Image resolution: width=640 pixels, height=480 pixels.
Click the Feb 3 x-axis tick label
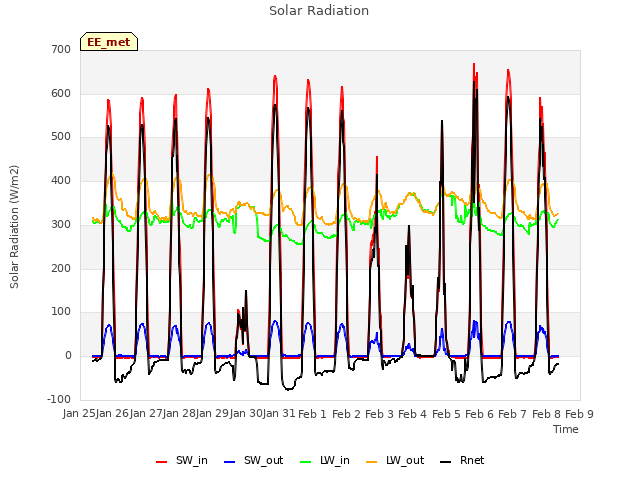379,414
